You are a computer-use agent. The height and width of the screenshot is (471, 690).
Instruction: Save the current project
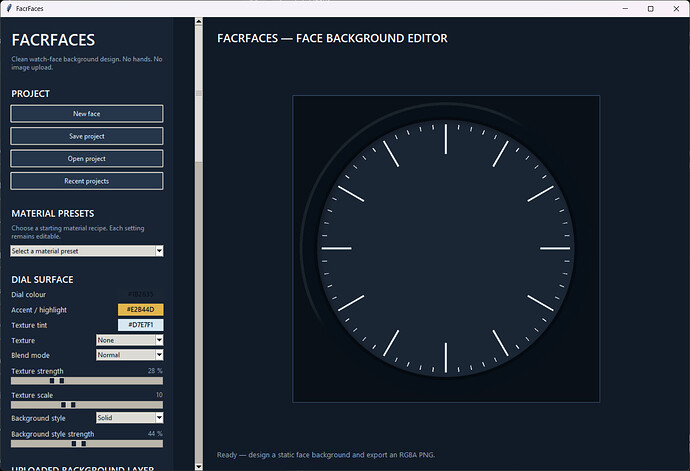click(x=87, y=136)
